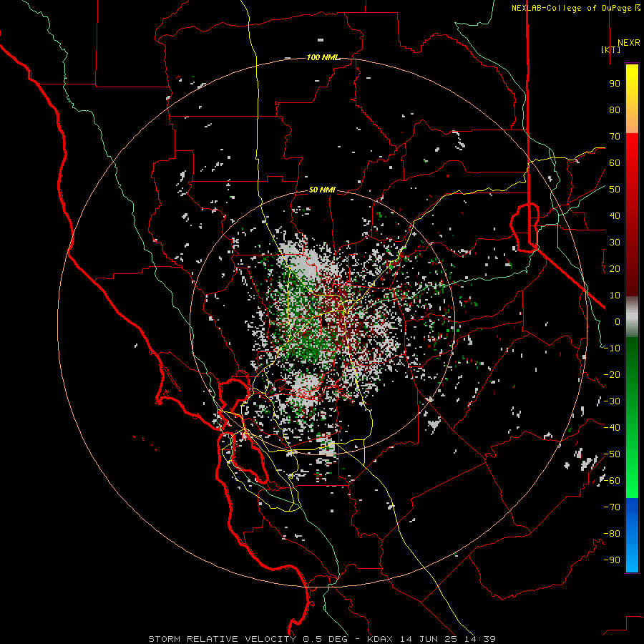Click the [KT] units label
This screenshot has height=644, width=644.
[x=610, y=49]
